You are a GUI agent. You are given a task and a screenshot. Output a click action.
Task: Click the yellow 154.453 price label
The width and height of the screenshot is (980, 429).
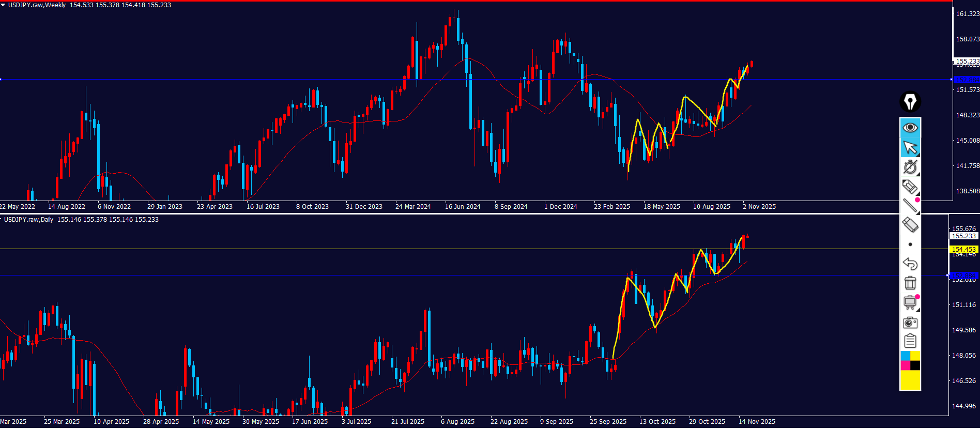pos(963,250)
